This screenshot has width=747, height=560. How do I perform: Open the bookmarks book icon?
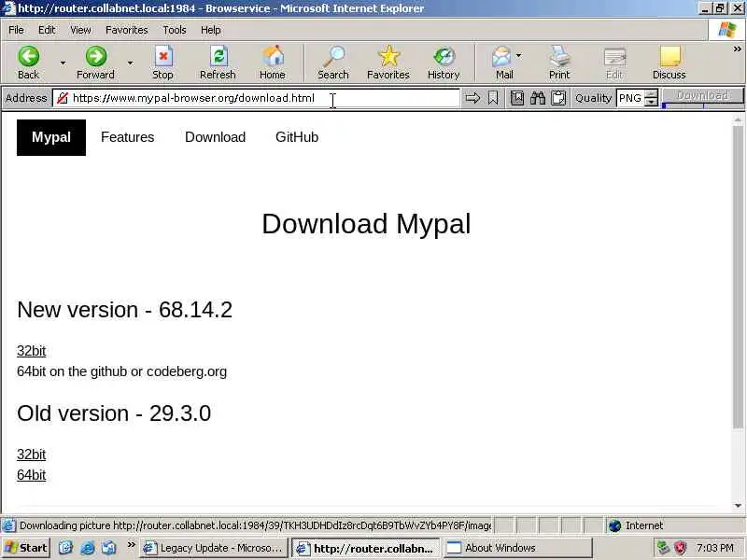click(517, 98)
